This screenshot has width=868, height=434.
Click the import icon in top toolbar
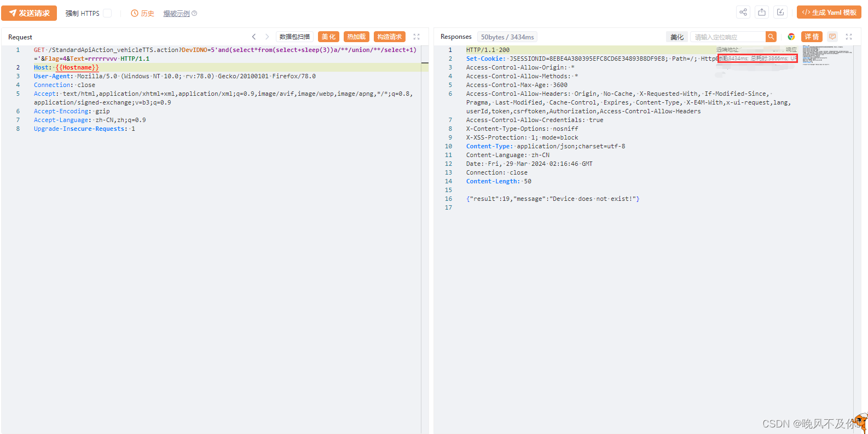point(780,12)
